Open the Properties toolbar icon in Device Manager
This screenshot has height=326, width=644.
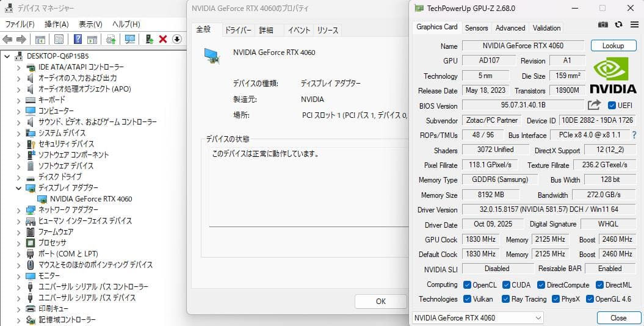(x=59, y=40)
